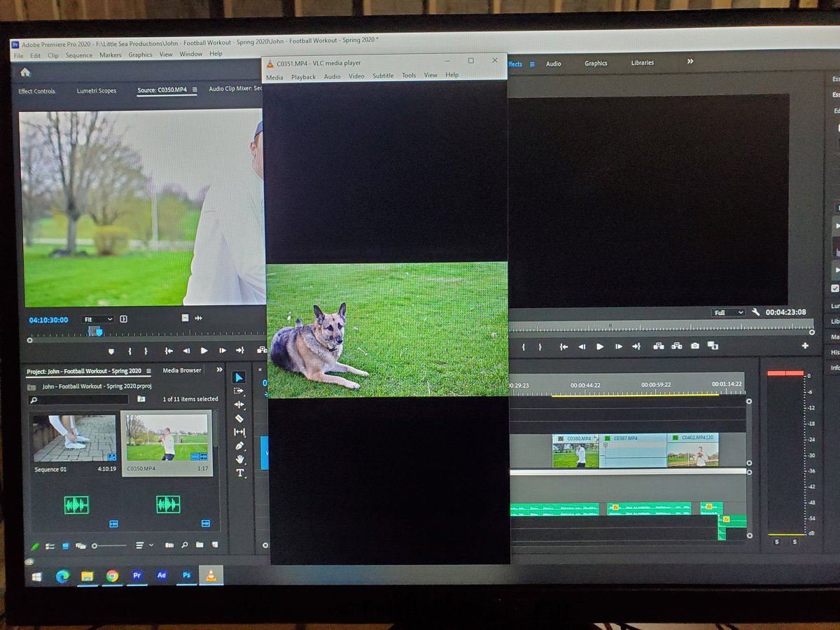Open VLC Playback menu

click(x=304, y=77)
